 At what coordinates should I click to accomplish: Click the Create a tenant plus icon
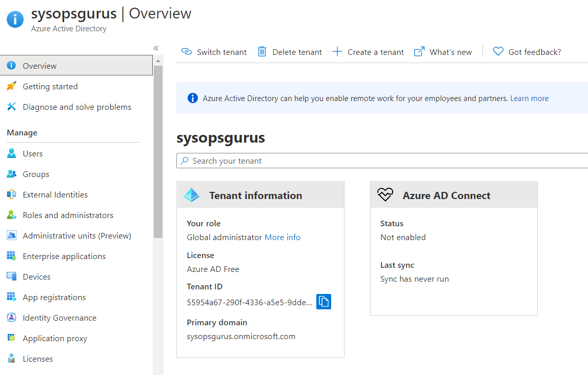pos(337,51)
